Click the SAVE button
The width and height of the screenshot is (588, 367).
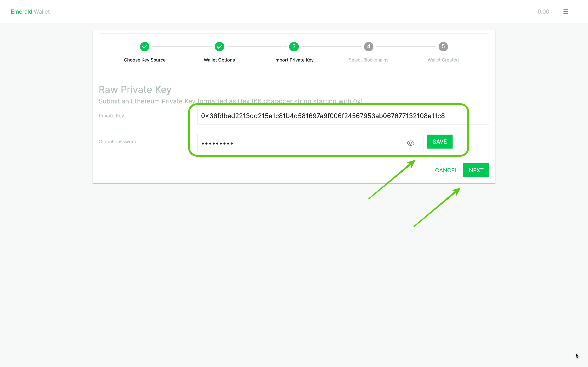(439, 142)
